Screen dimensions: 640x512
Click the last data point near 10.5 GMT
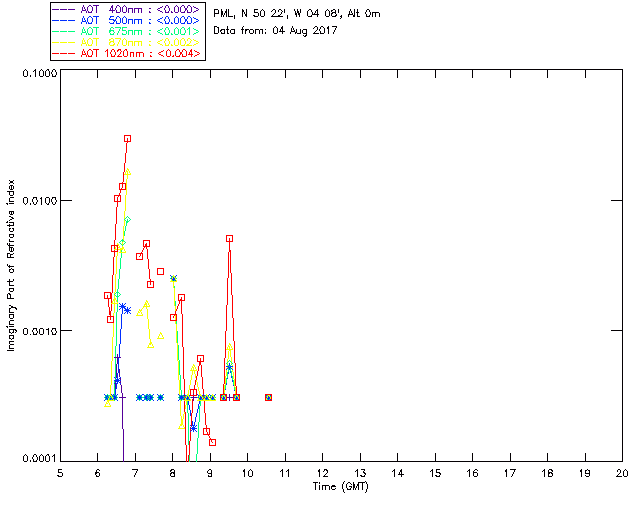pyautogui.click(x=268, y=397)
